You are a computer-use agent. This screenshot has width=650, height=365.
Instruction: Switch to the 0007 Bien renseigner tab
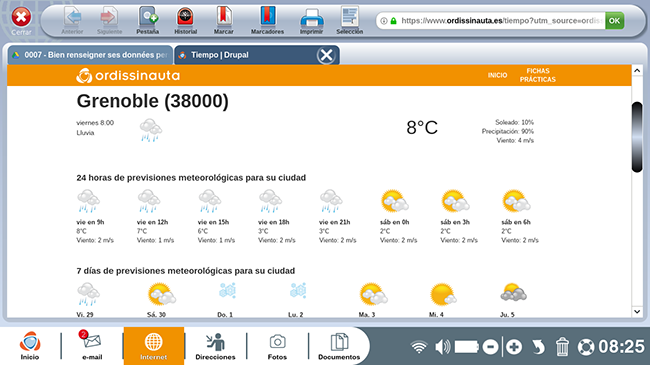click(90, 55)
